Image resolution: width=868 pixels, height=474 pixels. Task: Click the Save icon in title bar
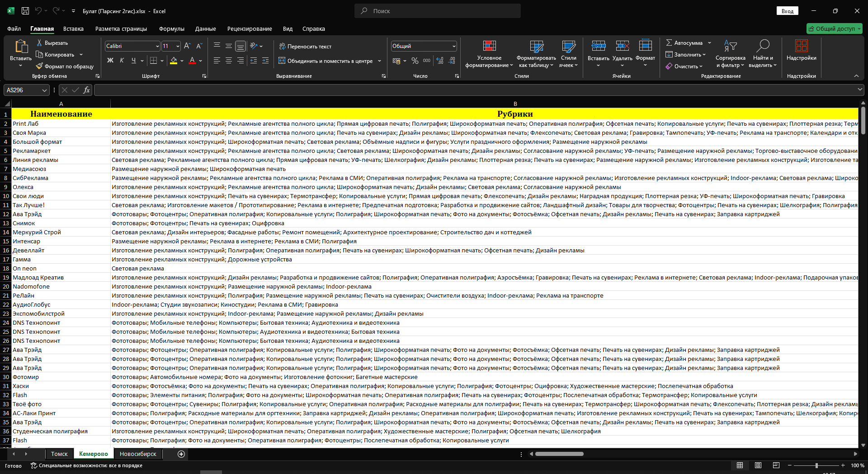click(x=25, y=11)
